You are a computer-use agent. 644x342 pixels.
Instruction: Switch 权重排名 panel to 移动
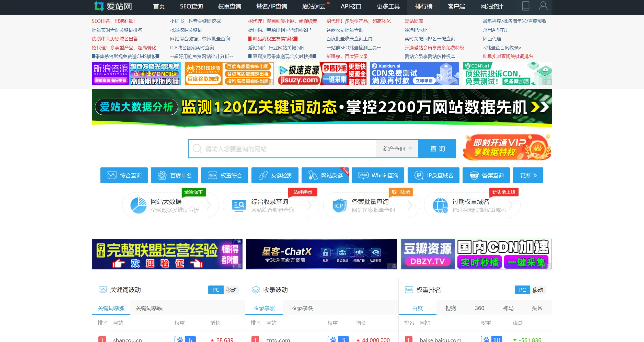pos(537,290)
